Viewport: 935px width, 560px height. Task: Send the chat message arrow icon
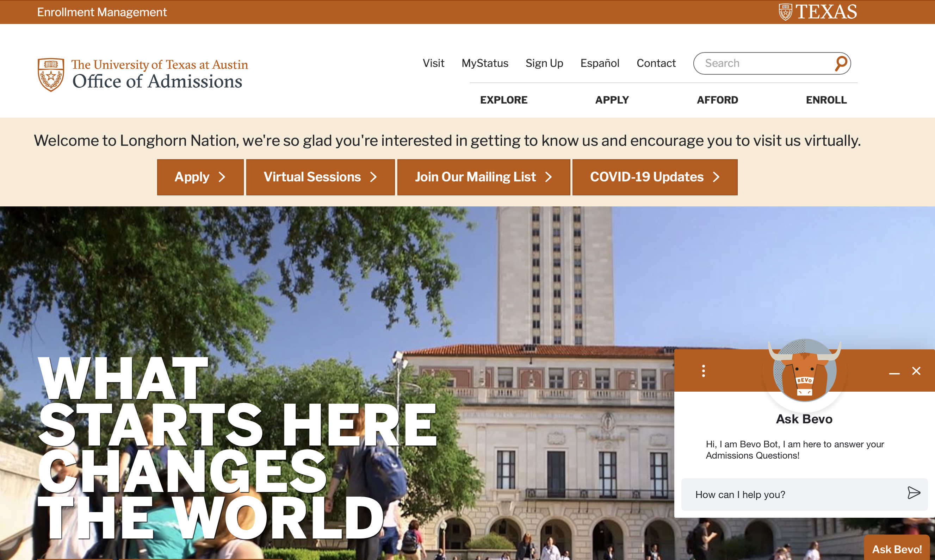[x=914, y=493]
